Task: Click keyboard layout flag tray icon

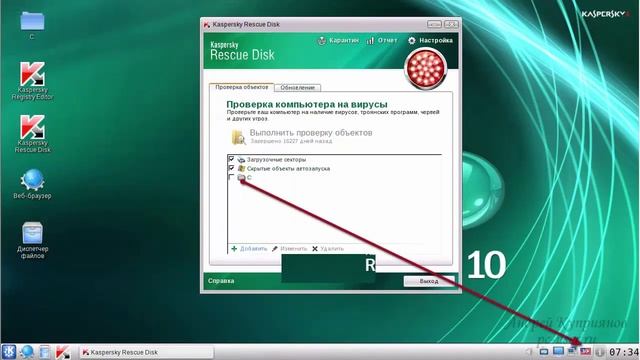Action: [x=585, y=351]
